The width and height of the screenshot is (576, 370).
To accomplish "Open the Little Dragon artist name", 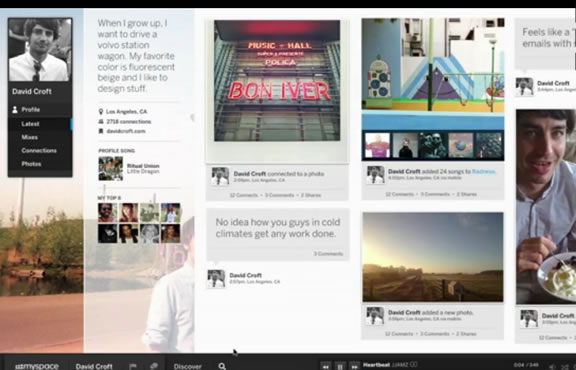I will (143, 171).
